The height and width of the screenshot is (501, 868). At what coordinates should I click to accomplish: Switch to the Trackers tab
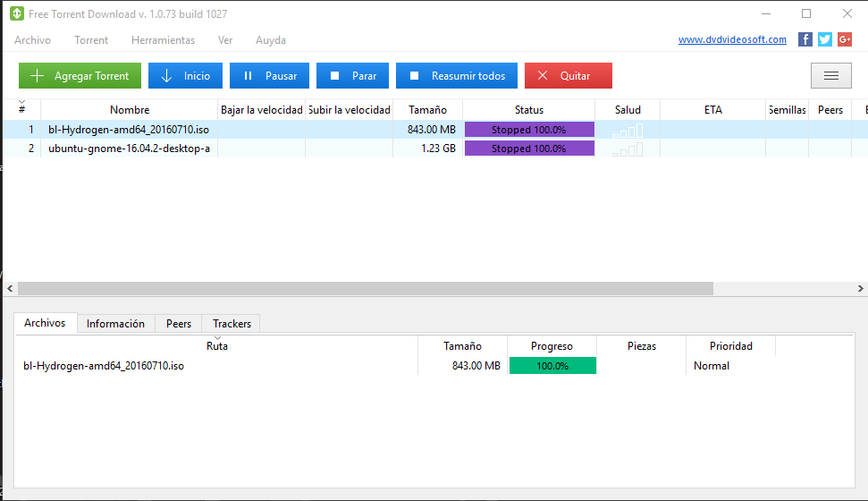click(232, 324)
